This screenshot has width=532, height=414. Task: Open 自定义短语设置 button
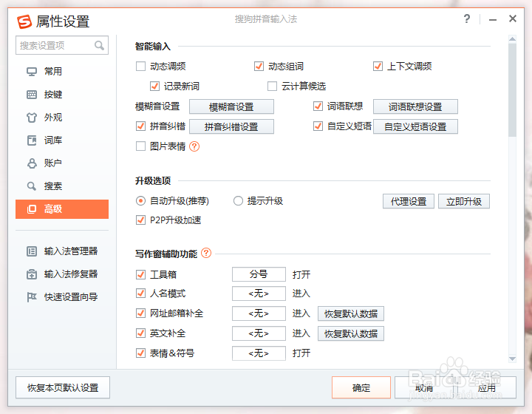click(x=415, y=126)
